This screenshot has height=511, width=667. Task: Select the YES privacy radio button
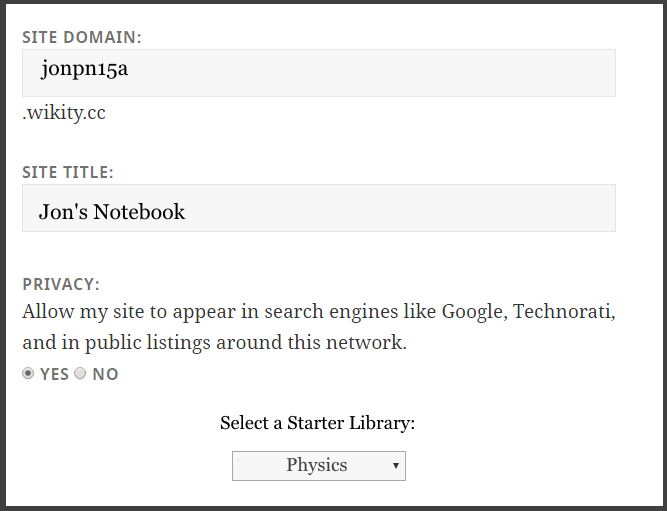[x=28, y=374]
